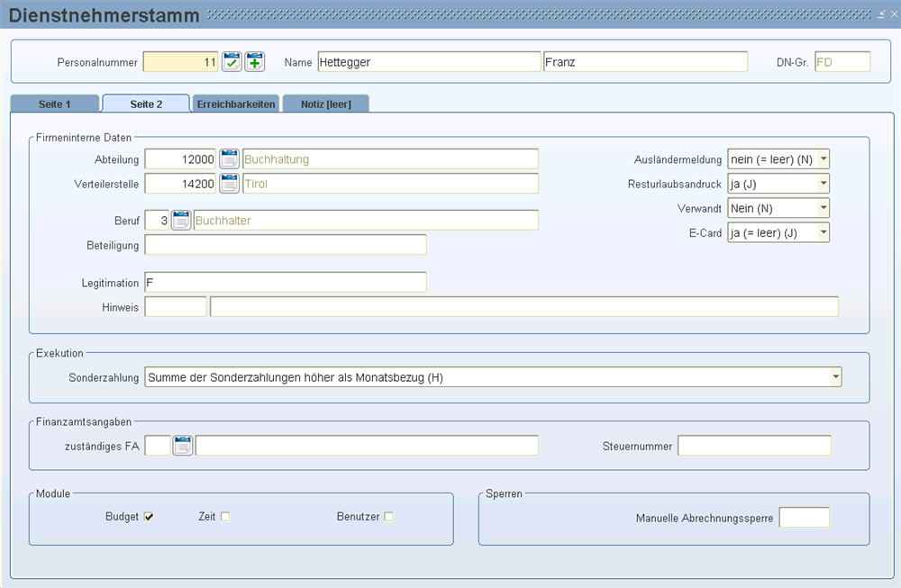Enable the Benutzer module checkbox
Viewport: 901px width, 588px height.
pos(389,517)
